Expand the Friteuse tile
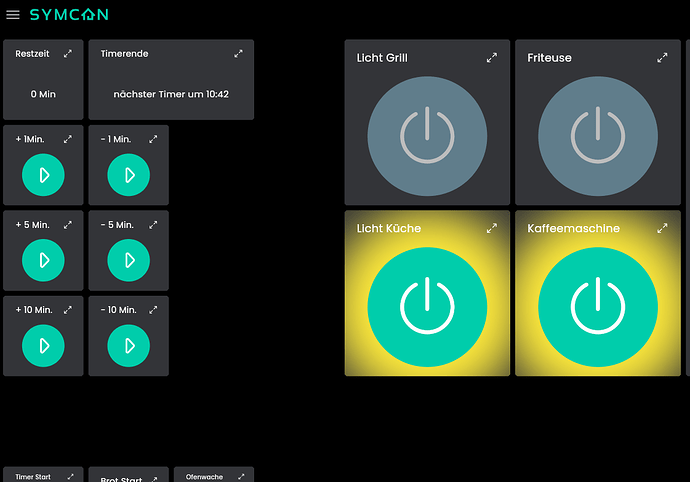 662,58
